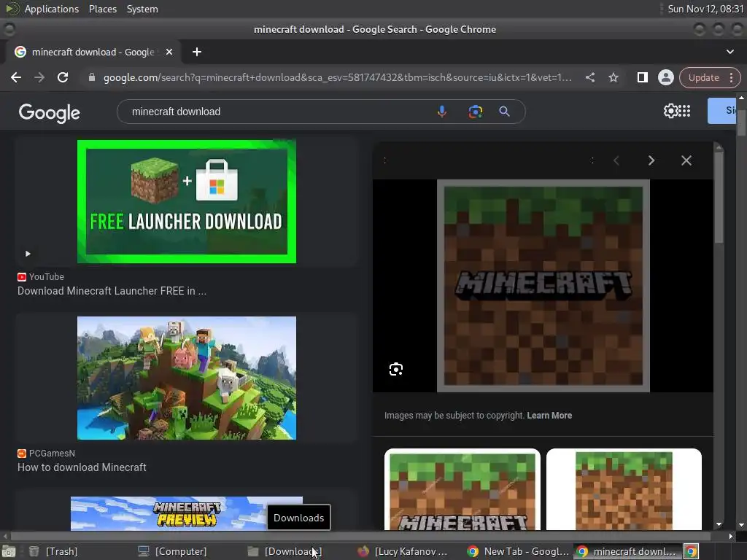Open Chrome's three-dot menu
This screenshot has height=560, width=747.
pyautogui.click(x=731, y=77)
